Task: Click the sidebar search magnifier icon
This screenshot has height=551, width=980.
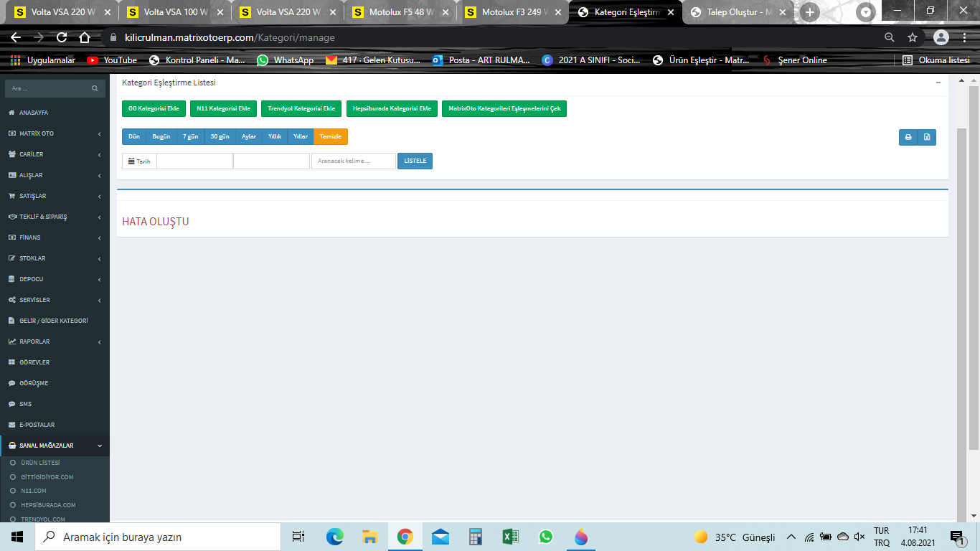Action: point(95,88)
